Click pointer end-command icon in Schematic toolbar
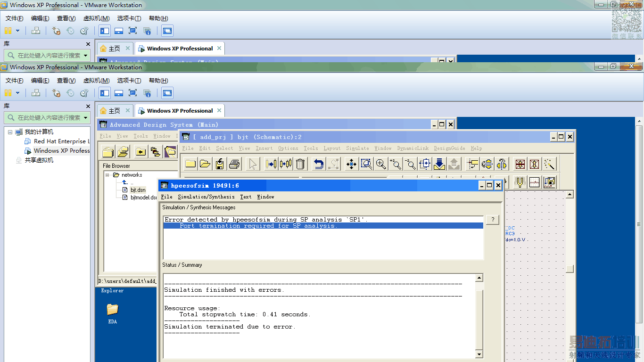The image size is (644, 362). (253, 164)
